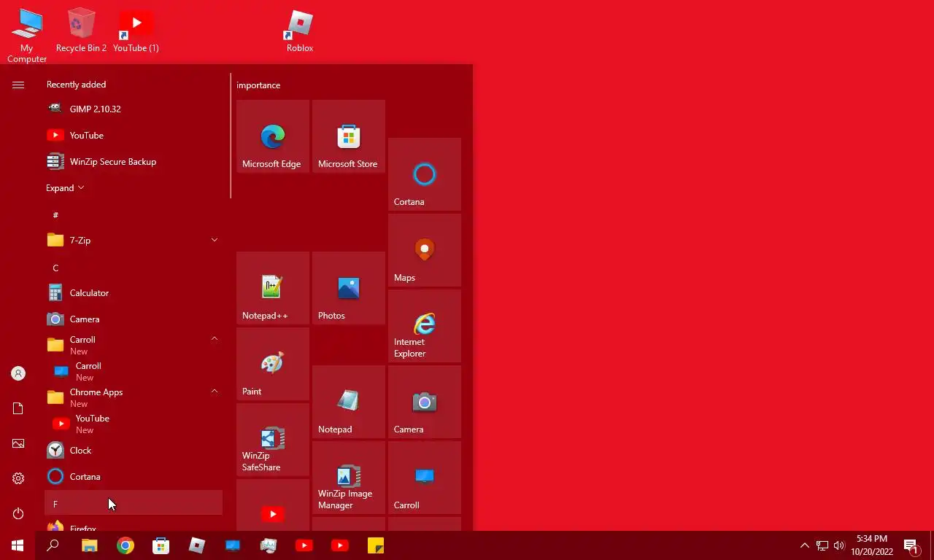934x560 pixels.
Task: Open the Maps tile
Action: coord(425,250)
